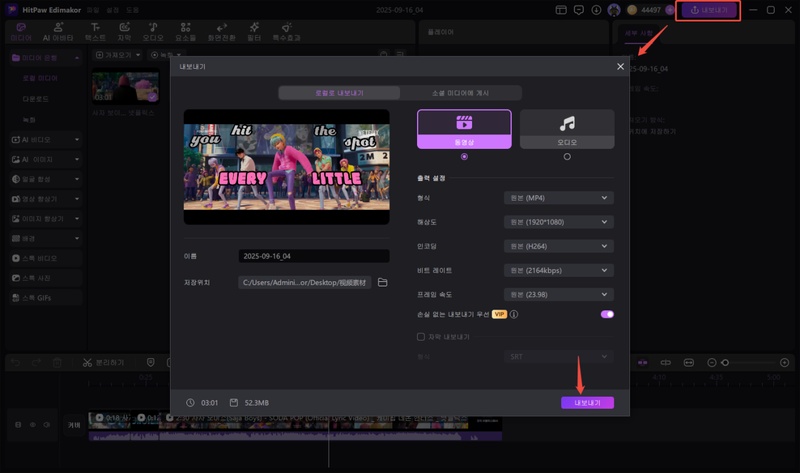Switch to the local export (로컬로 내보내기) tab
Screen dimensions: 800x473
pyautogui.click(x=338, y=93)
